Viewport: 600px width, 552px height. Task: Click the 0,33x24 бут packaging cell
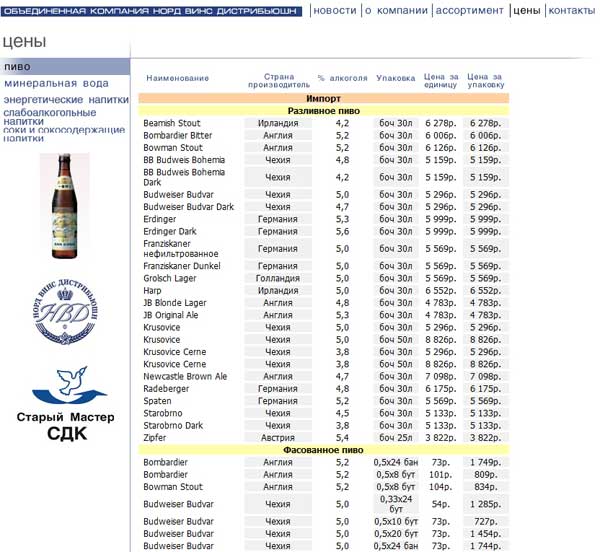(x=396, y=504)
